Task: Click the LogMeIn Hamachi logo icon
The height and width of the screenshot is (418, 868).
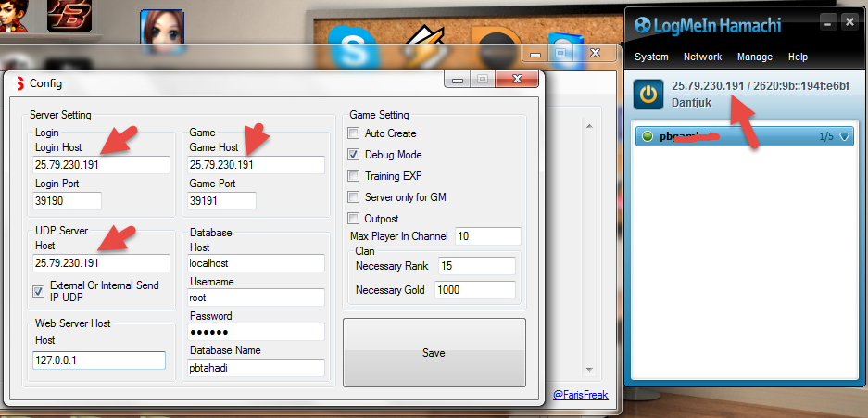Action: point(643,25)
